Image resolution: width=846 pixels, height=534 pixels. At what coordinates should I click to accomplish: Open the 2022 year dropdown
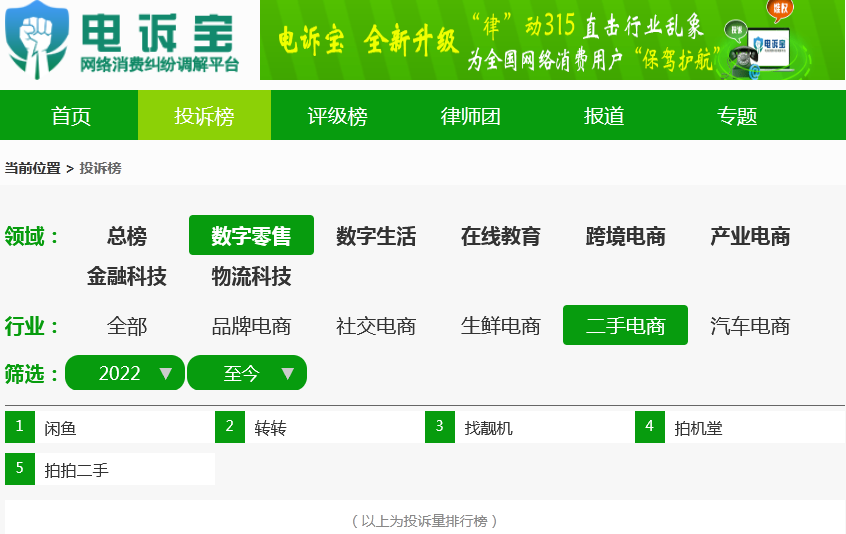tap(125, 373)
